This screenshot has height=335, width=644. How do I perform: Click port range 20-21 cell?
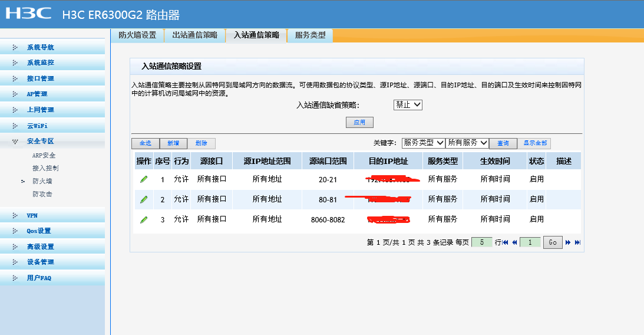328,180
